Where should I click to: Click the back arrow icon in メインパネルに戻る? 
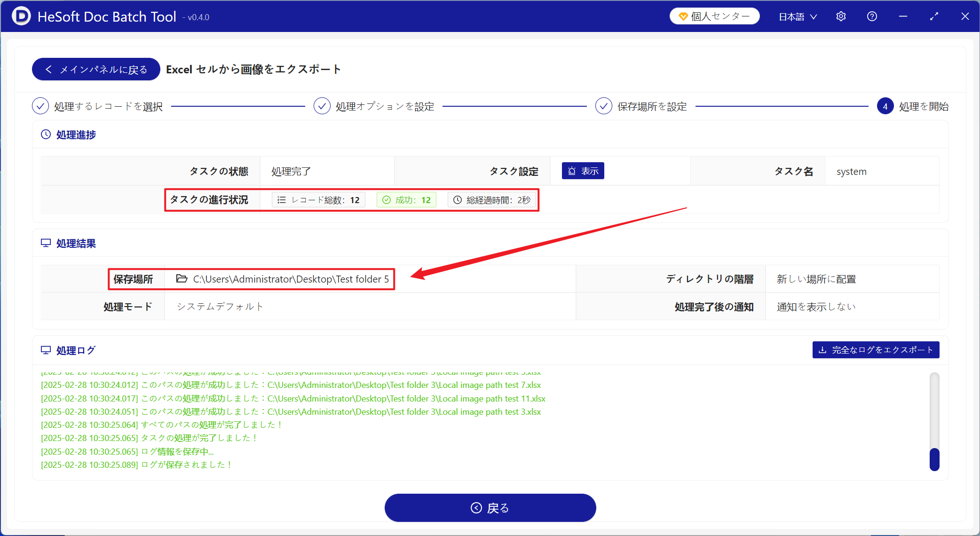pos(48,70)
